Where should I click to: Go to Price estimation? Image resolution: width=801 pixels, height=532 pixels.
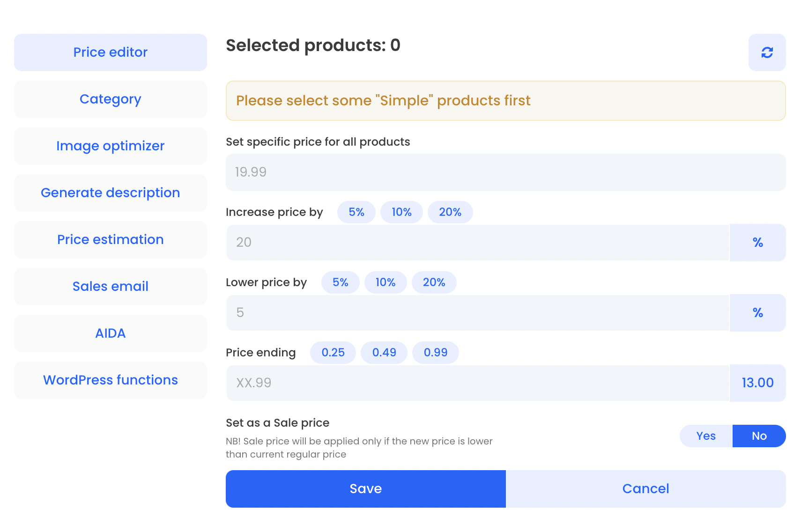coord(111,240)
